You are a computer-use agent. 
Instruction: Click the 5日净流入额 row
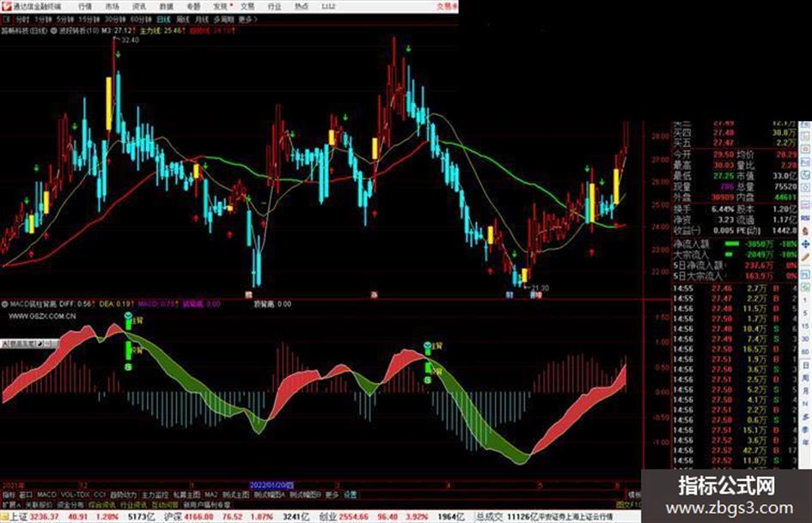point(735,265)
